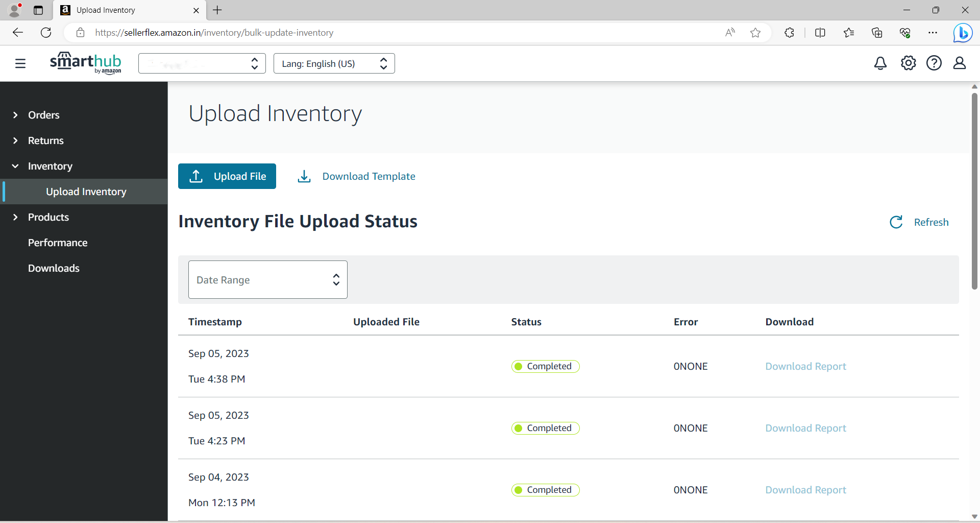Click the Refresh link text
Viewport: 980px width, 523px height.
click(931, 222)
